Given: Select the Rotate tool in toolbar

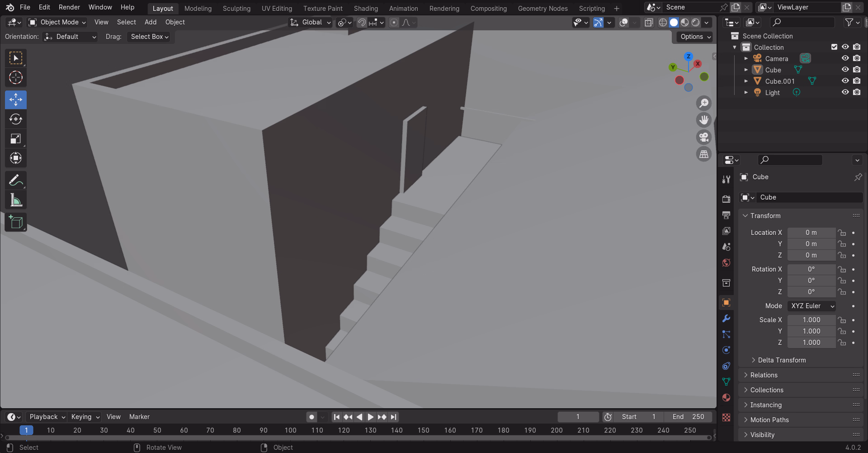Looking at the screenshot, I should point(16,119).
